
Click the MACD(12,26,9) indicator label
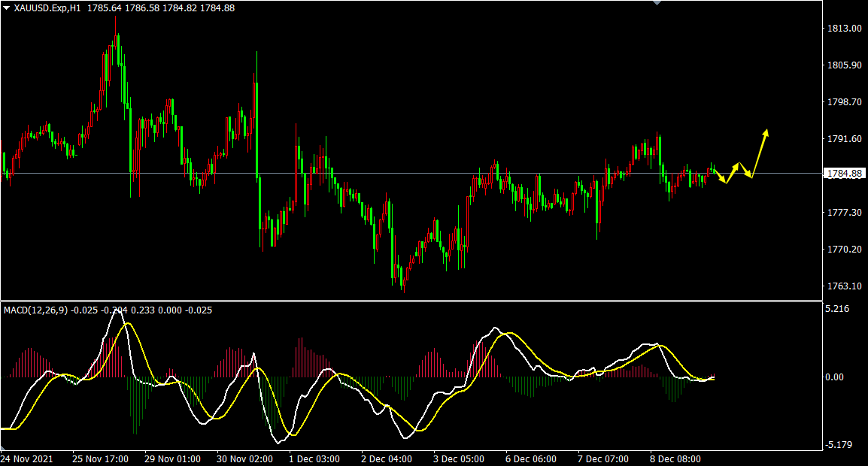[x=34, y=310]
